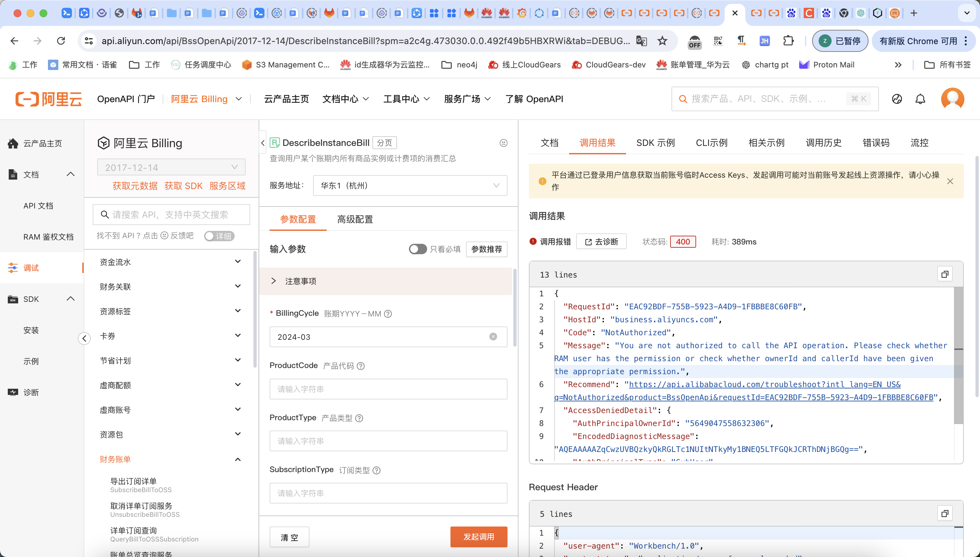Open the 阿里云 Billing product dropdown

206,99
